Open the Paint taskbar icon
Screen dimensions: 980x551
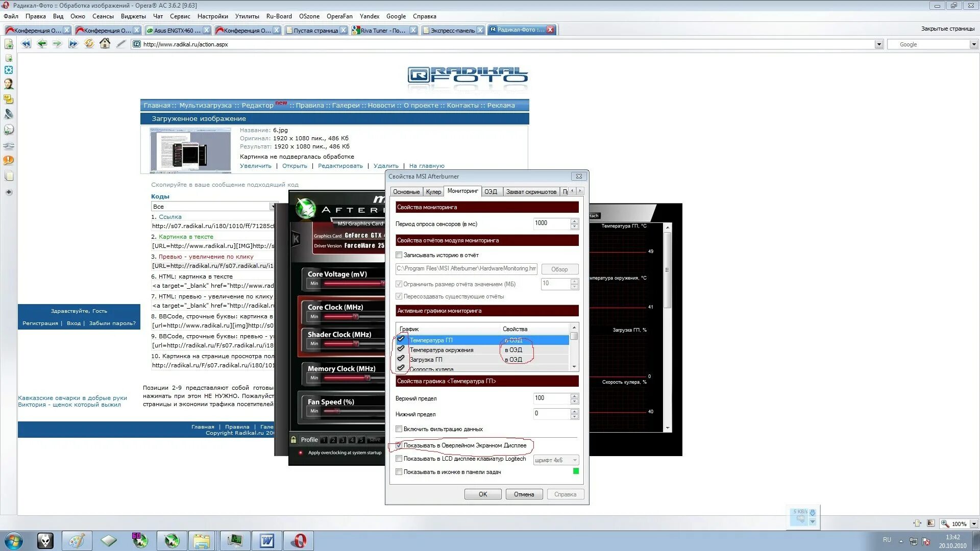click(x=77, y=540)
